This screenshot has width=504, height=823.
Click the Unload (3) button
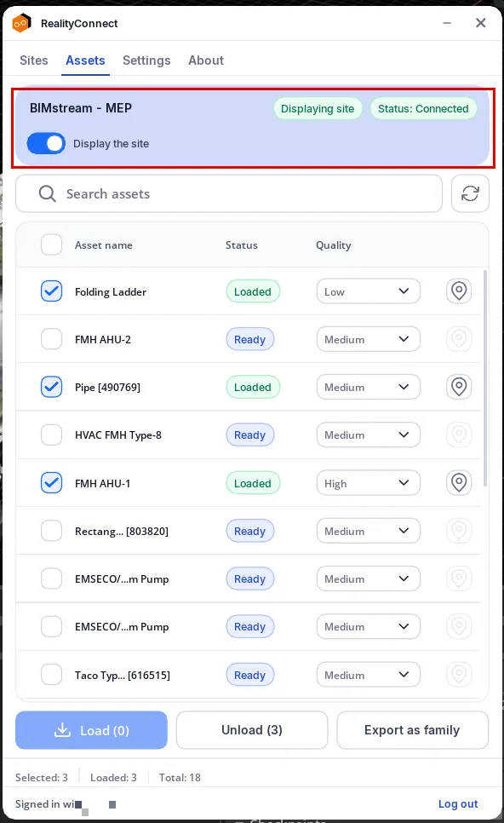pyautogui.click(x=252, y=730)
